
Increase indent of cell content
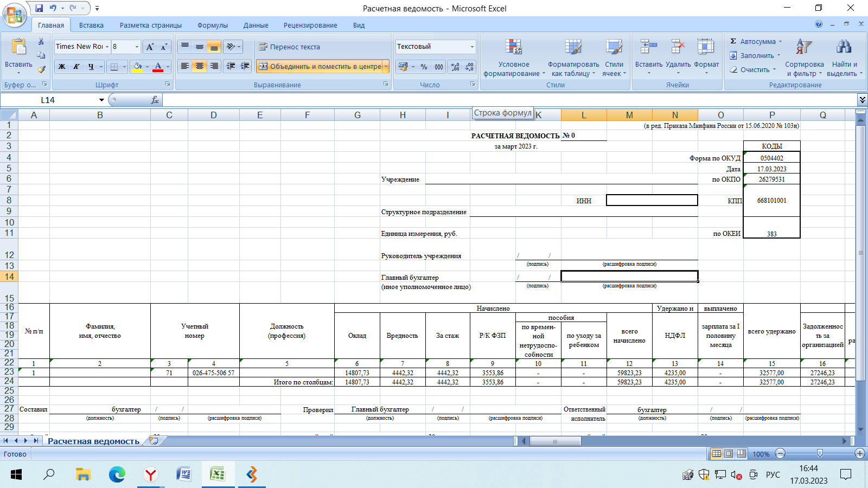click(x=245, y=66)
